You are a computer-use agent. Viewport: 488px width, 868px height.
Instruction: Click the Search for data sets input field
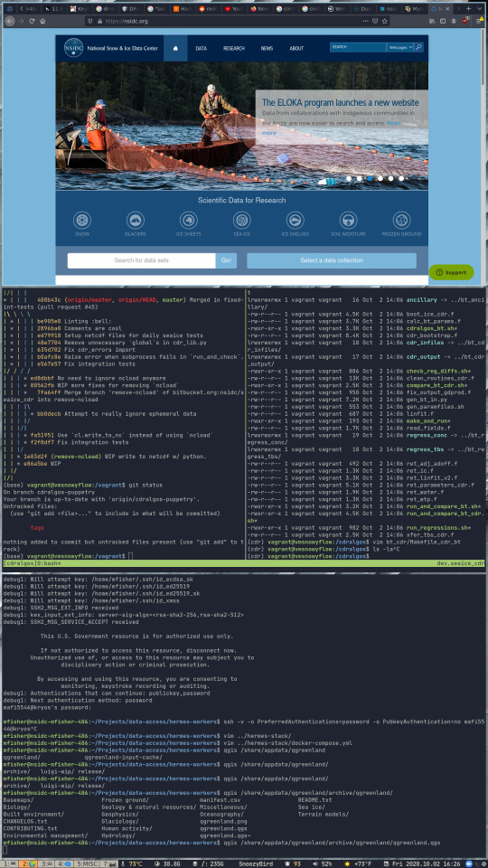(x=142, y=260)
